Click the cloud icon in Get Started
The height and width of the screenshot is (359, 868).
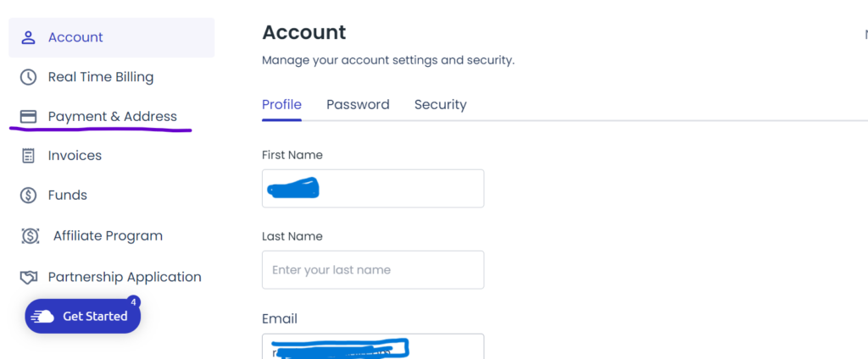coord(42,317)
